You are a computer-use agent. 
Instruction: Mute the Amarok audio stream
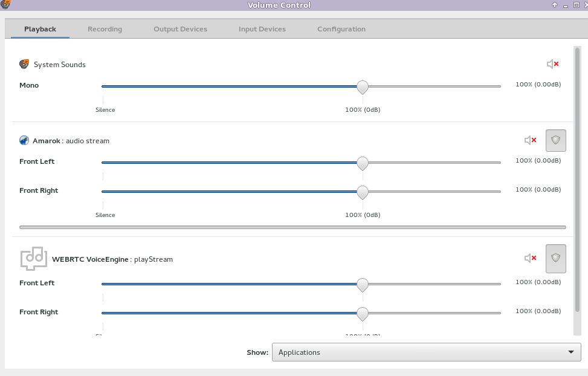(530, 140)
